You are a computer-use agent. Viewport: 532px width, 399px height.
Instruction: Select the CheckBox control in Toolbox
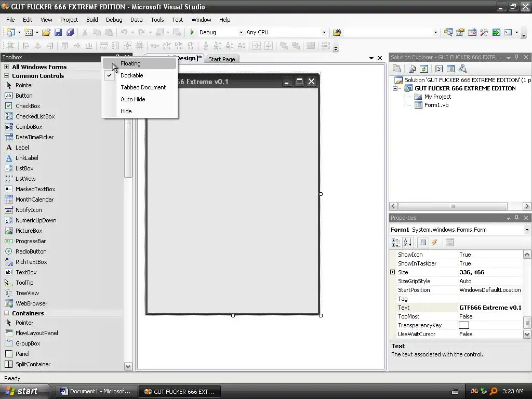[28, 106]
